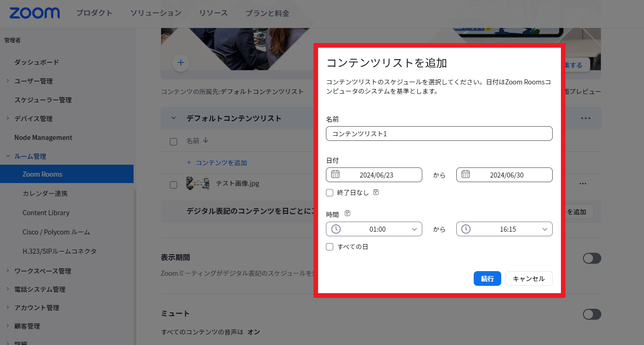Image resolution: width=644 pixels, height=345 pixels.
Task: Click the 2024/06/30 end date field
Action: click(x=504, y=175)
